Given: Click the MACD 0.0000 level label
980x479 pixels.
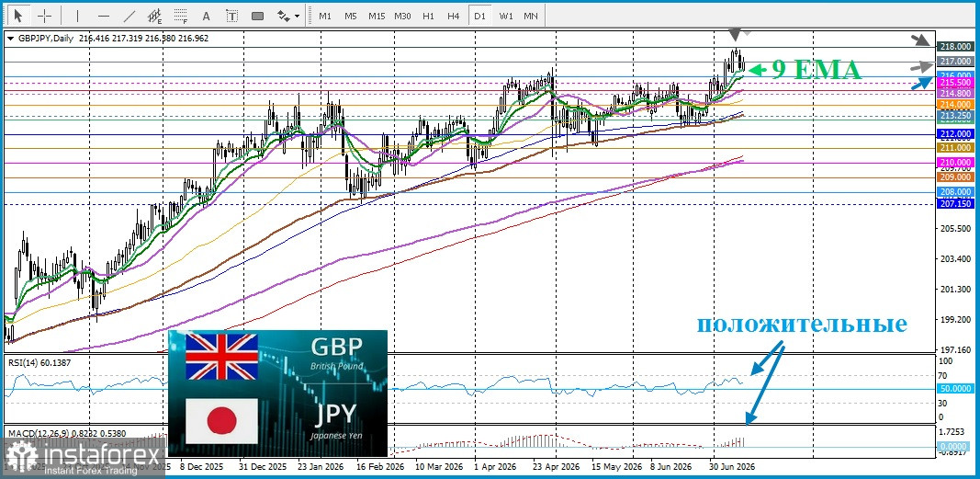Looking at the screenshot, I should (x=954, y=447).
